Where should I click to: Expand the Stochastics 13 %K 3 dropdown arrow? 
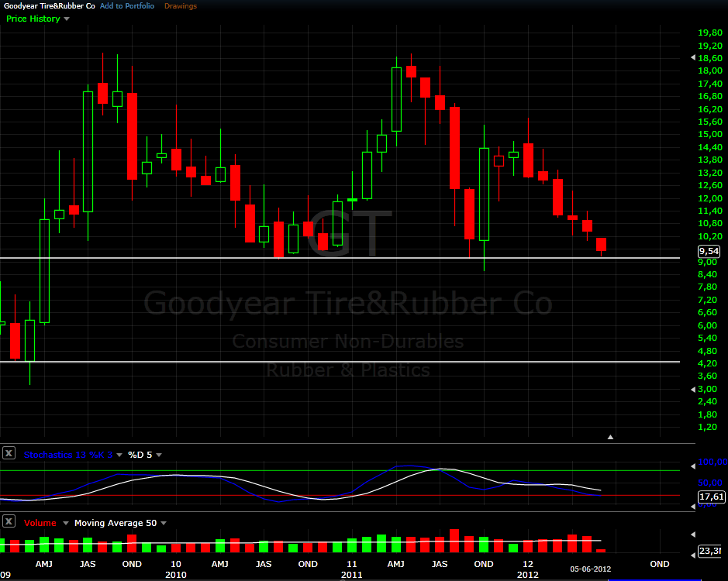click(x=119, y=456)
